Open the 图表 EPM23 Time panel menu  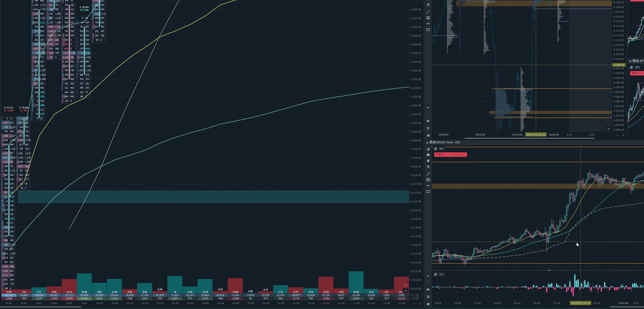(427, 142)
